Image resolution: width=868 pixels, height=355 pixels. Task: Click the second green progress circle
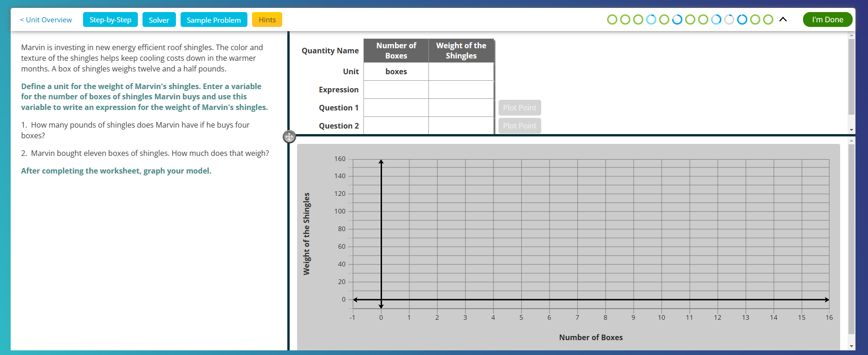(625, 19)
